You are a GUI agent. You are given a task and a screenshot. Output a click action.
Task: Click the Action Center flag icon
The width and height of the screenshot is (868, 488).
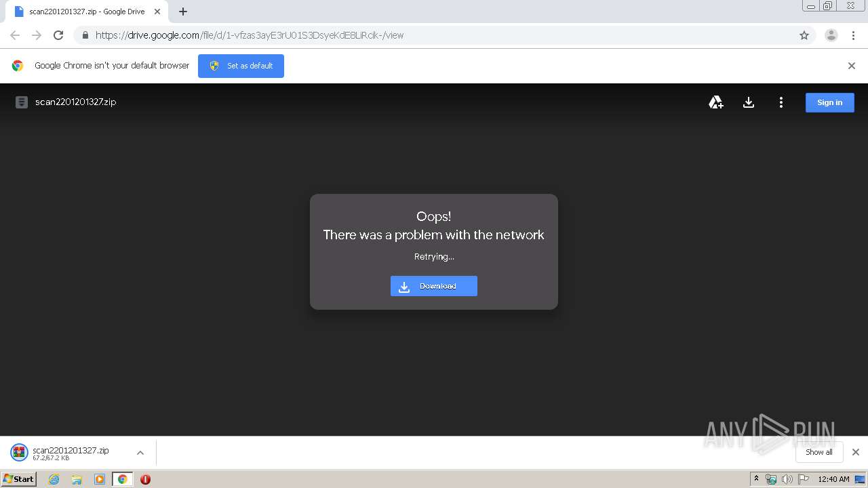click(x=804, y=479)
